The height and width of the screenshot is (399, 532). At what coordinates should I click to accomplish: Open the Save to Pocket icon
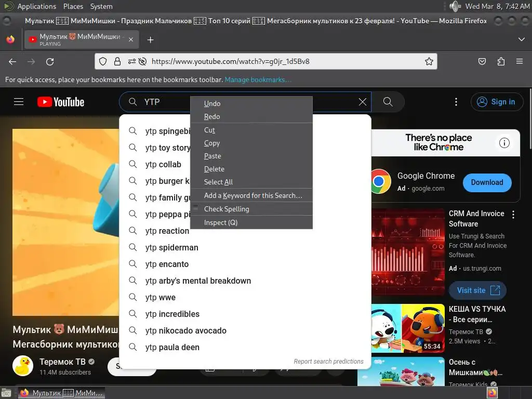click(482, 61)
